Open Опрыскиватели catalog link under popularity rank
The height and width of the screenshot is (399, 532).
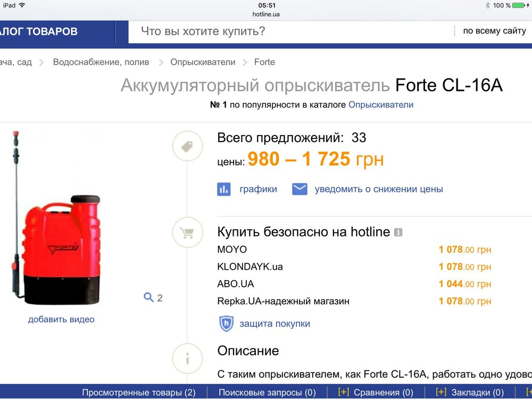pyautogui.click(x=381, y=104)
